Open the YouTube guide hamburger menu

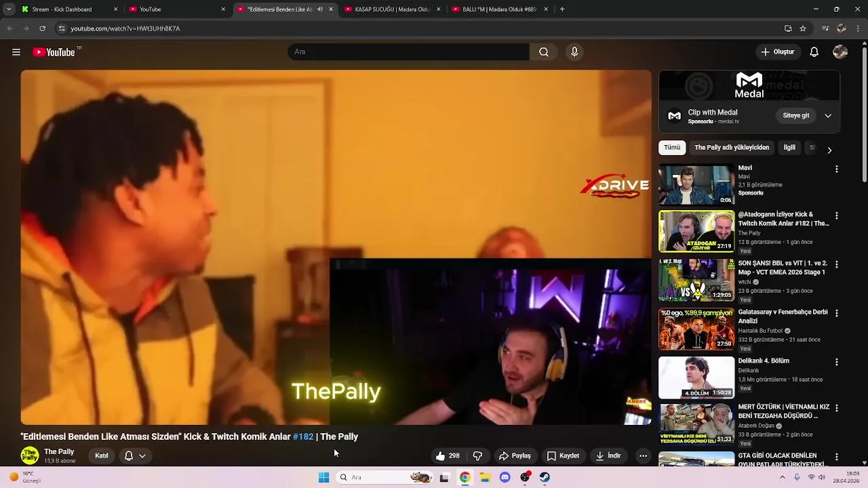(x=16, y=52)
